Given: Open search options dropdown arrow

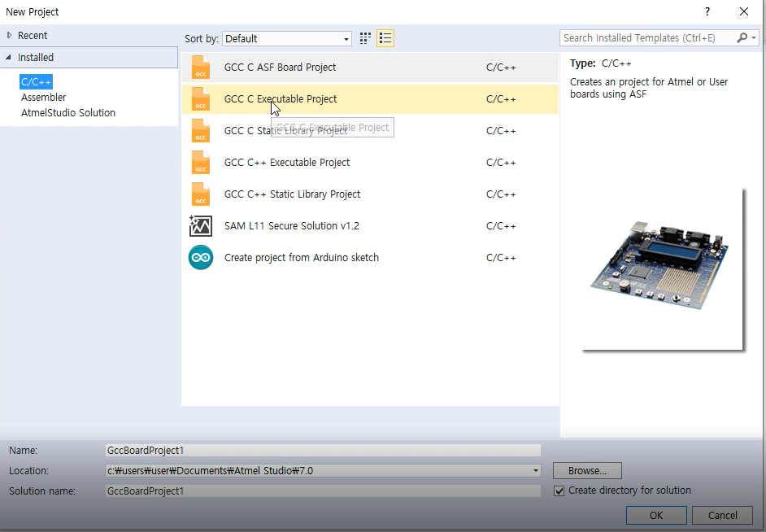Looking at the screenshot, I should [x=754, y=37].
